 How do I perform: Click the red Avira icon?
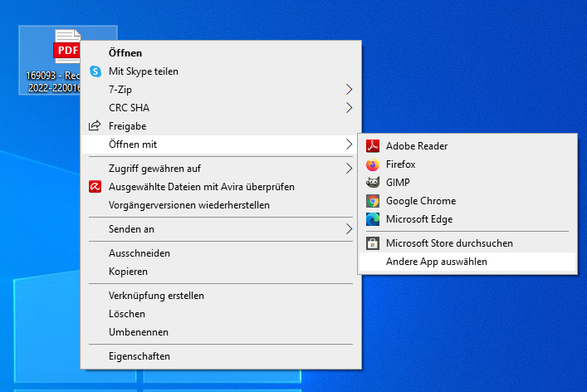[x=95, y=187]
